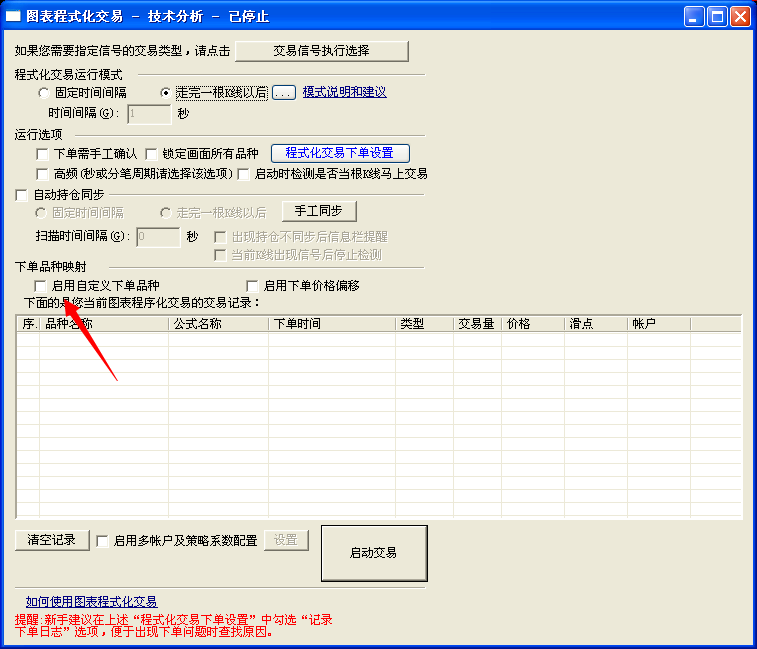Open the 模式说明和建议 link
The image size is (757, 649).
tap(344, 92)
